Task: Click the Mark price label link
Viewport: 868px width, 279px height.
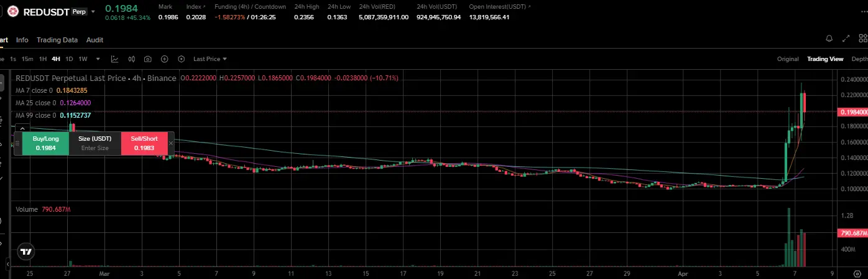Action: [165, 6]
